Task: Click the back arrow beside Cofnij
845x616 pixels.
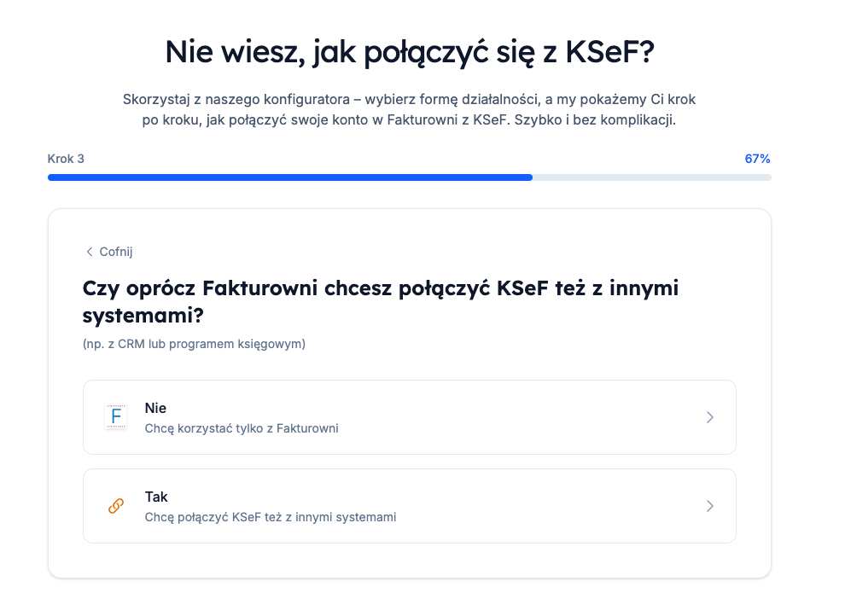Action: click(x=89, y=252)
